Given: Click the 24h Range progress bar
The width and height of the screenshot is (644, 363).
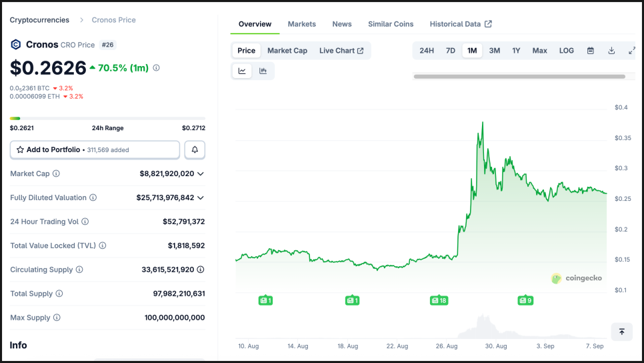Looking at the screenshot, I should point(107,118).
